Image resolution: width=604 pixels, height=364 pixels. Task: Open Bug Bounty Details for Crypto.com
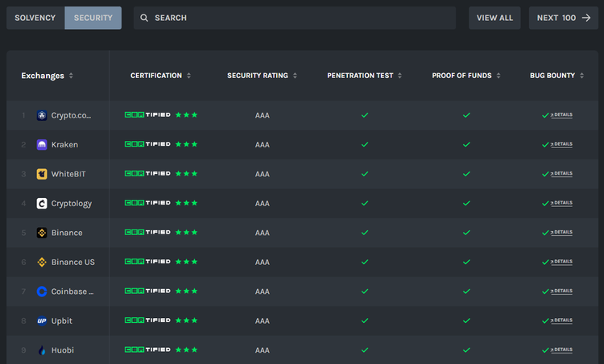(x=561, y=115)
